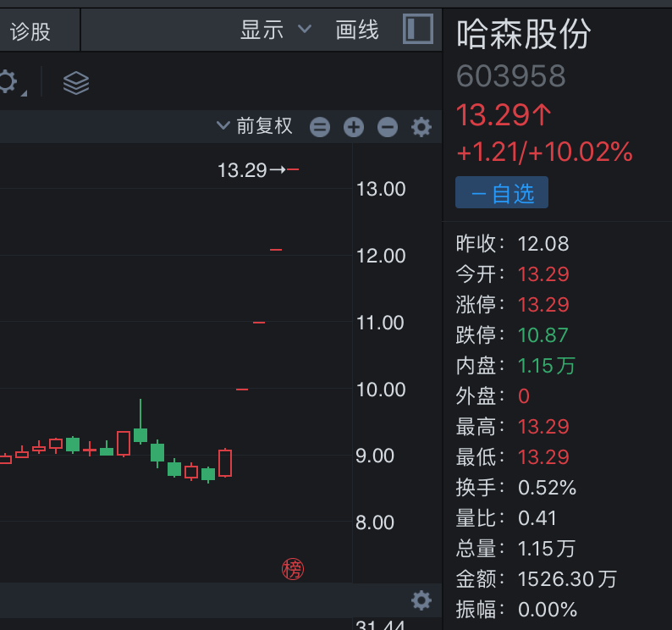Toggle the side panel layout icon
This screenshot has height=630, width=672.
tap(418, 30)
